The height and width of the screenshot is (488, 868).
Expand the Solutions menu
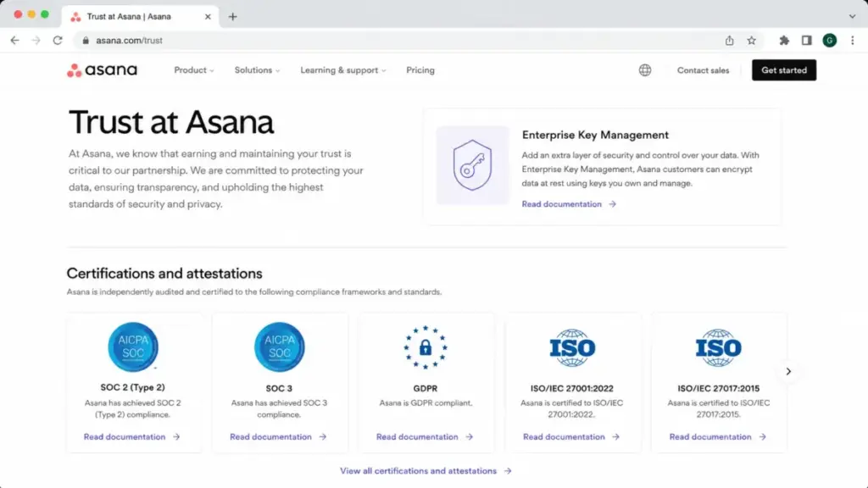tap(257, 70)
